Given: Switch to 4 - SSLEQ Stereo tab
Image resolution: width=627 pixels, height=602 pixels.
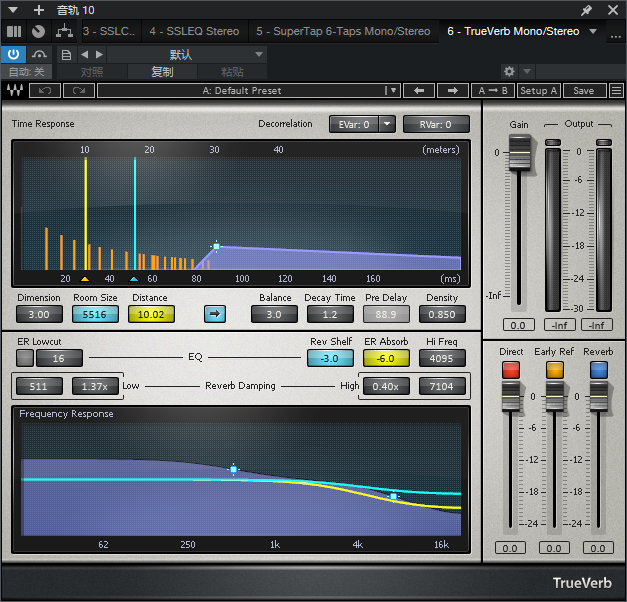Looking at the screenshot, I should (x=194, y=31).
